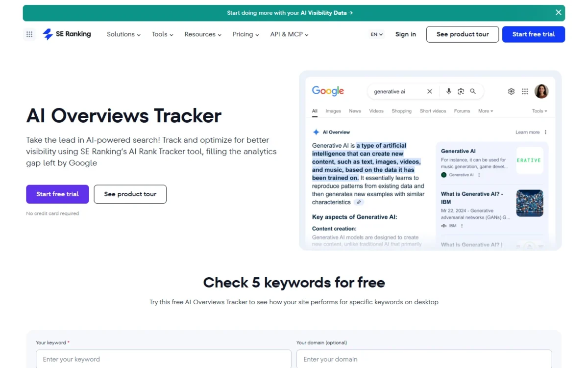Viewport: 588px width, 368px height.
Task: Open the Google settings gear icon
Action: pos(511,91)
